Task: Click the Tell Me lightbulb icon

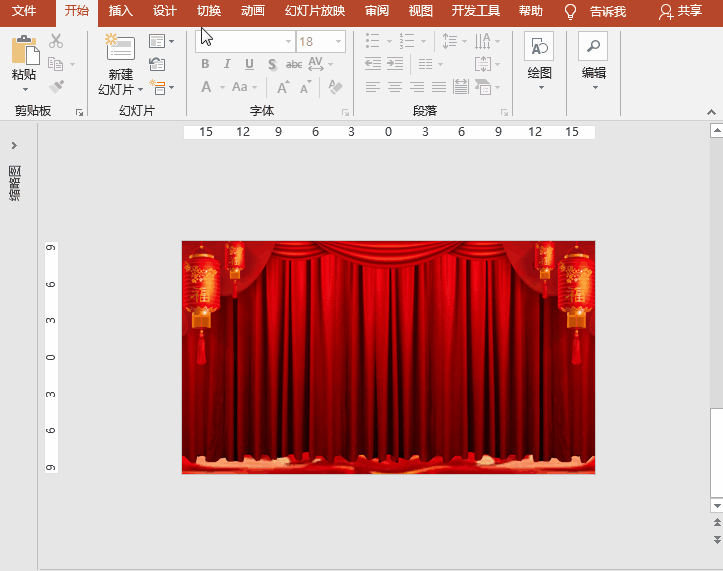Action: click(x=571, y=11)
